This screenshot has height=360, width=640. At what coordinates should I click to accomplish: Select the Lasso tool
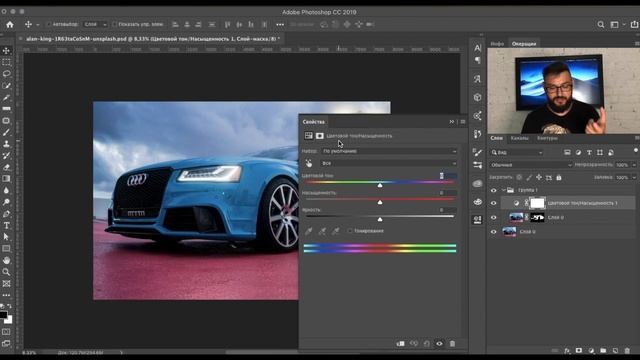coord(7,74)
